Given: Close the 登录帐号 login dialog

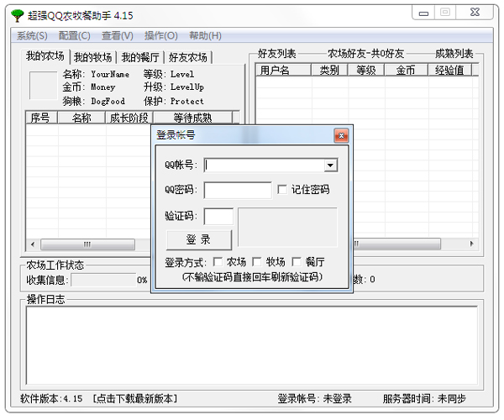Looking at the screenshot, I should coord(341,135).
